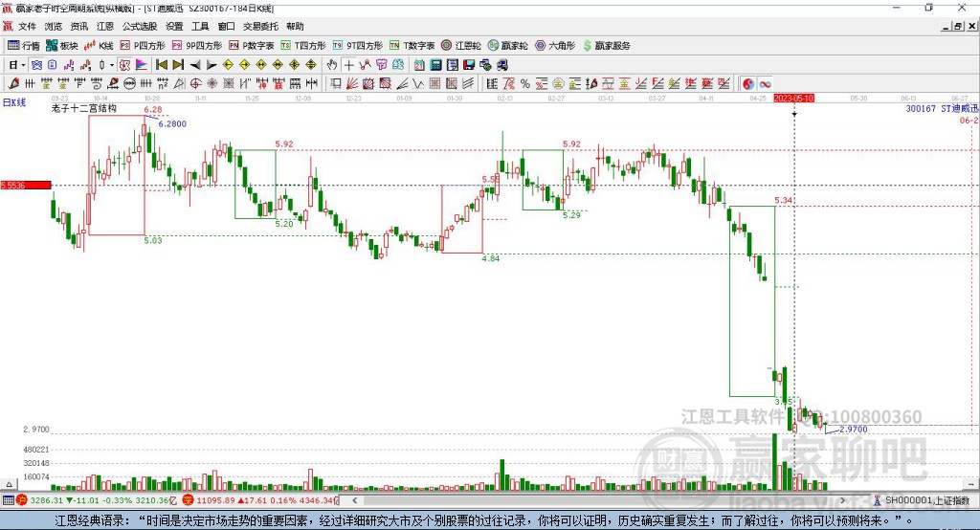Screen dimensions: 980x530
Task: Click the colorful flag icon
Action: [142, 65]
